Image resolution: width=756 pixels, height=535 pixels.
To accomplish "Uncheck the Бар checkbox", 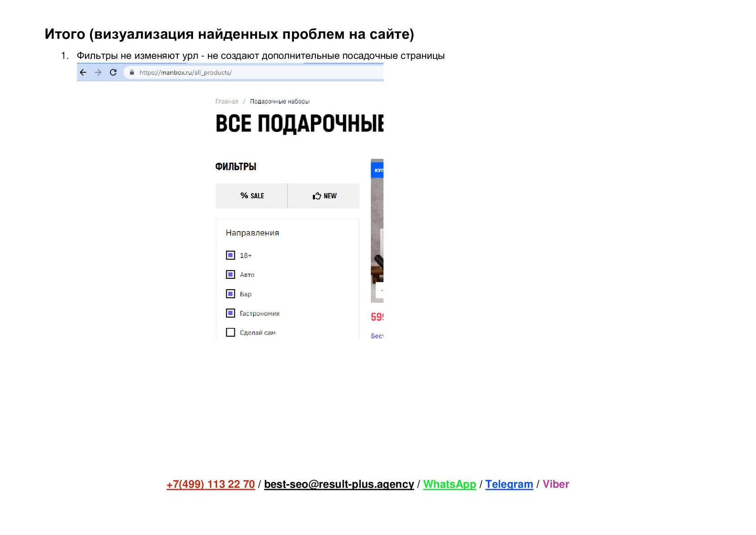I will point(230,294).
